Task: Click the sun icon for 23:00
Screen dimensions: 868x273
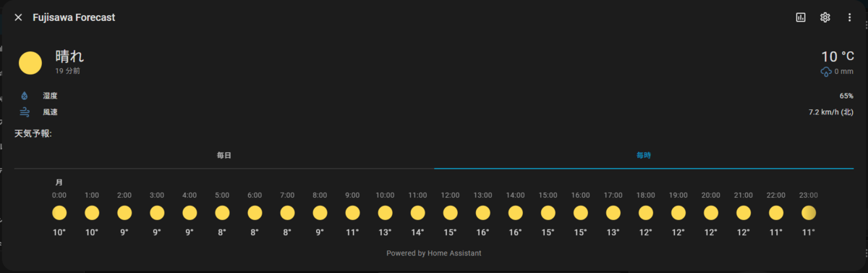Action: click(809, 213)
